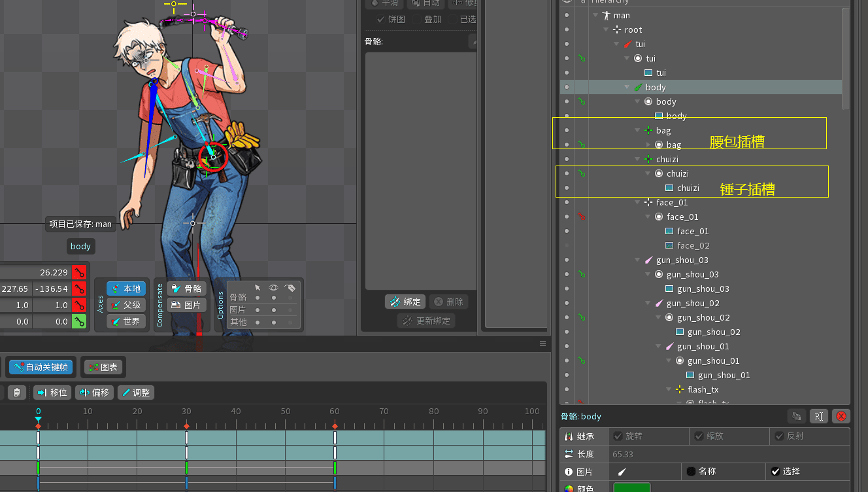Select the 本地 (Local) axes option
Screen dimensions: 868x492
pos(126,289)
